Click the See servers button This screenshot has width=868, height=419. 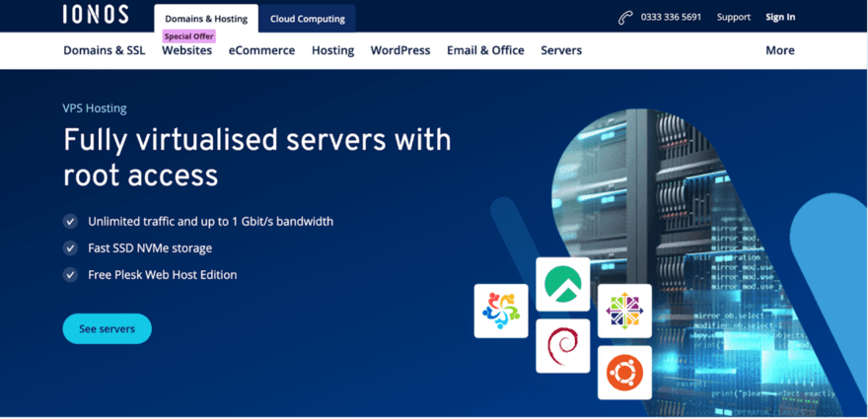(107, 328)
